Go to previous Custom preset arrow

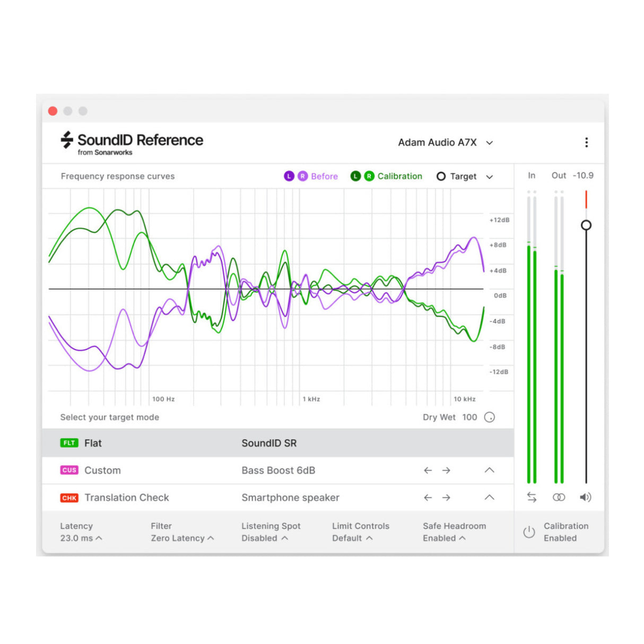[428, 471]
